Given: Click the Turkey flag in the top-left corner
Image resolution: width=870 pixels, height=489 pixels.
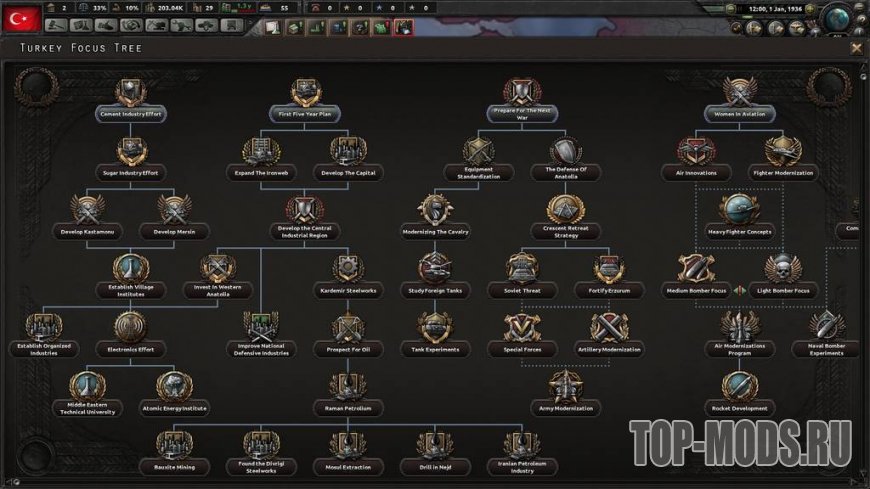Looking at the screenshot, I should pyautogui.click(x=21, y=17).
